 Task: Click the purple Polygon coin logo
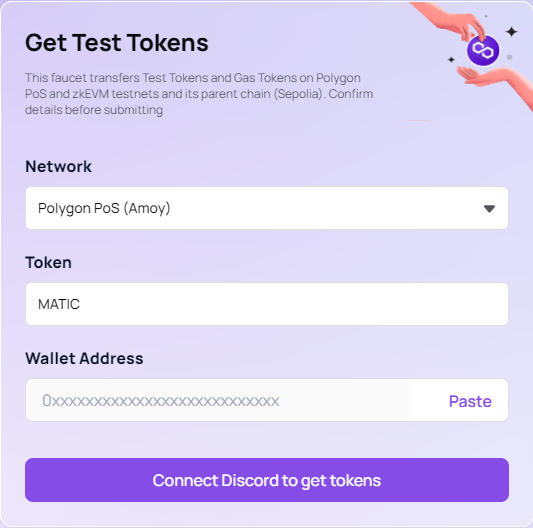pyautogui.click(x=483, y=50)
